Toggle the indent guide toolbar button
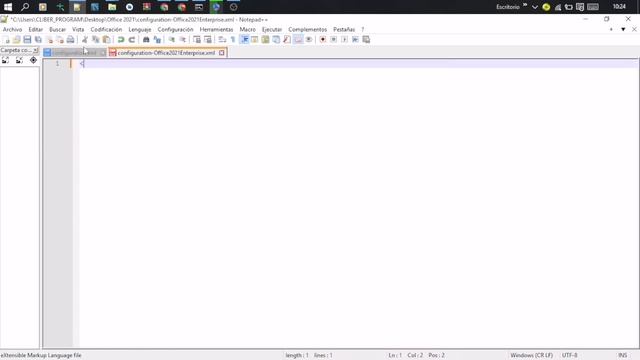640x360 pixels. click(244, 40)
